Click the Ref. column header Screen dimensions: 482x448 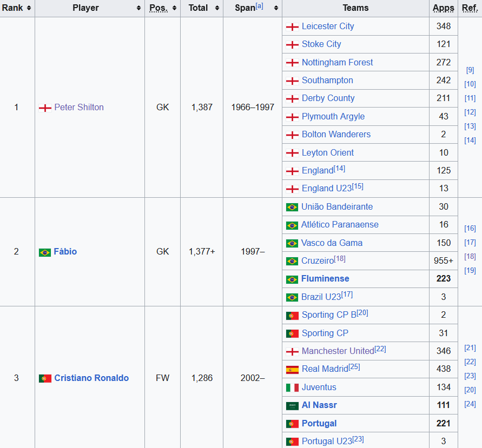pos(470,8)
